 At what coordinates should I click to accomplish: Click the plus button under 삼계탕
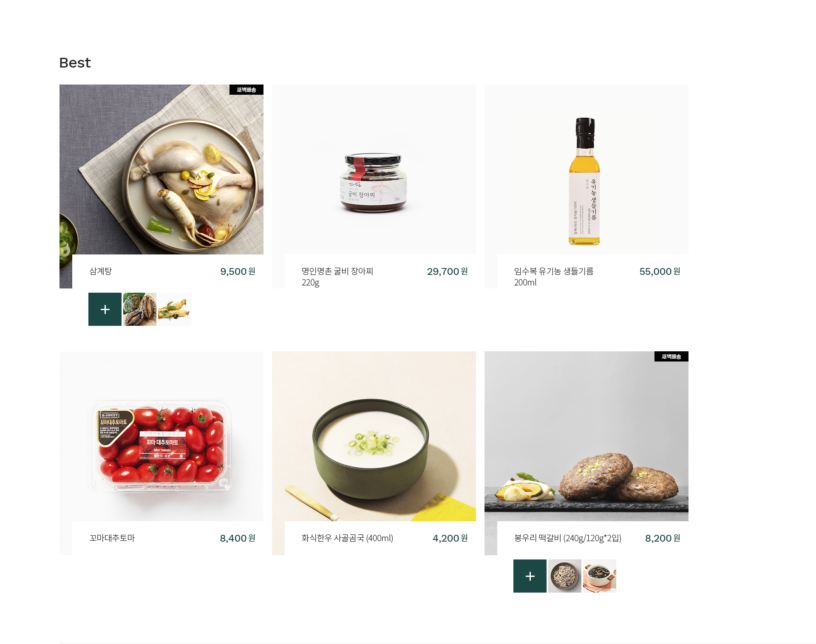105,309
